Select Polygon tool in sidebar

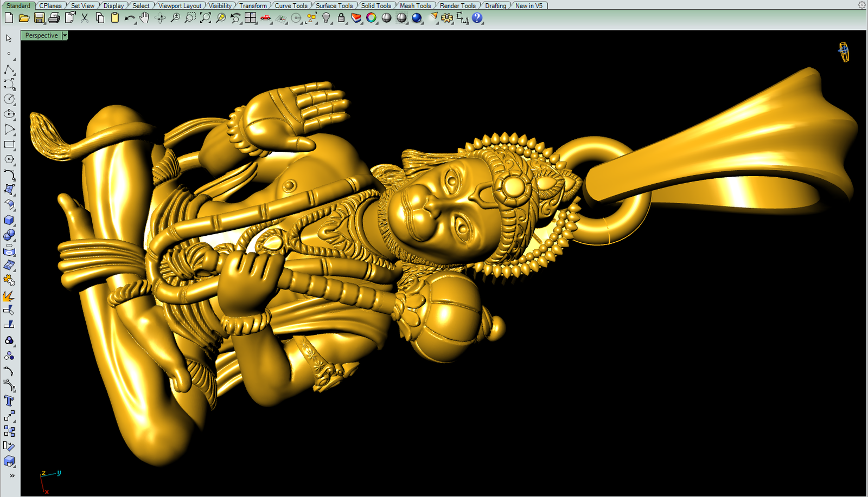click(9, 159)
